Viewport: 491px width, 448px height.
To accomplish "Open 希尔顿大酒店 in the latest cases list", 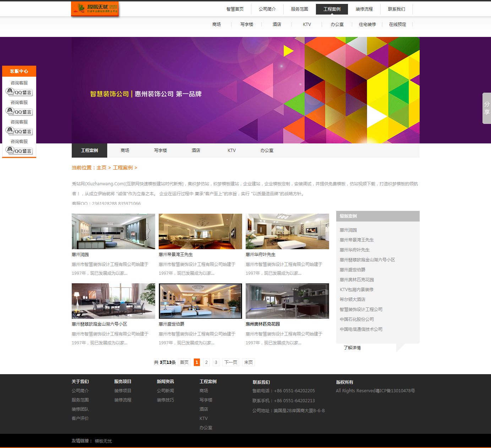I will tap(352, 300).
